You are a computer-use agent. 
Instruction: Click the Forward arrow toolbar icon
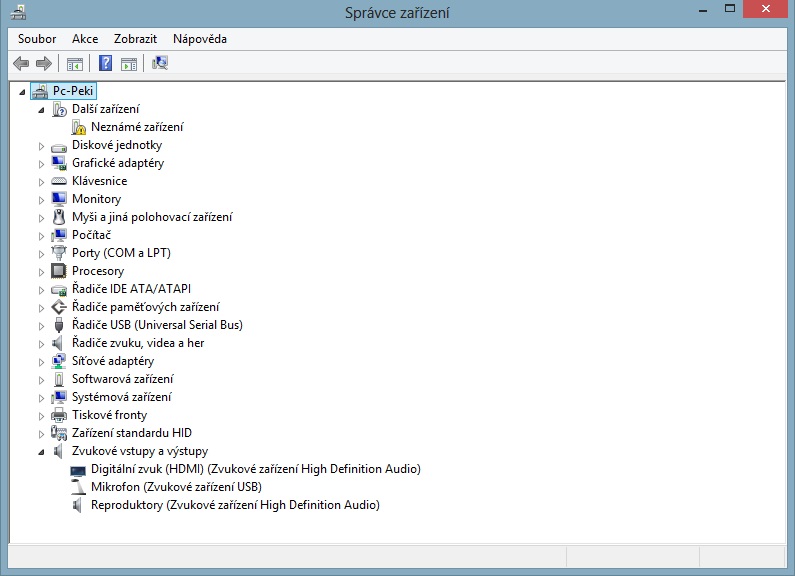44,63
